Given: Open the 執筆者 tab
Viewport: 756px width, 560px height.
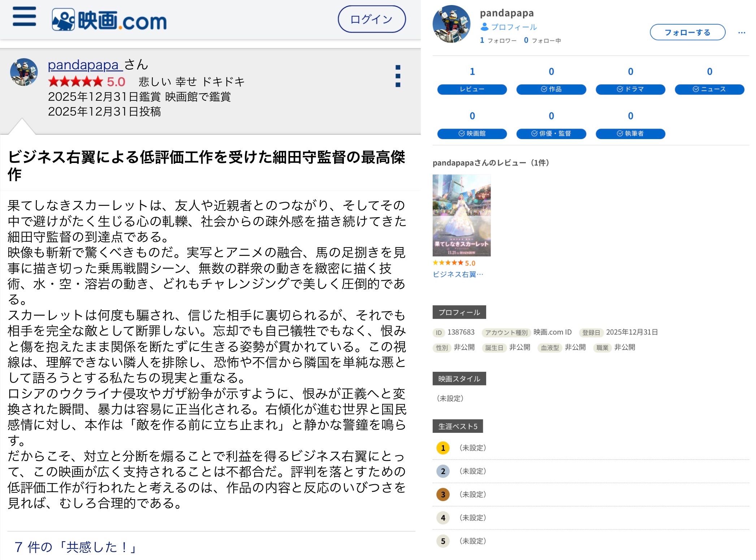Looking at the screenshot, I should click(x=630, y=134).
